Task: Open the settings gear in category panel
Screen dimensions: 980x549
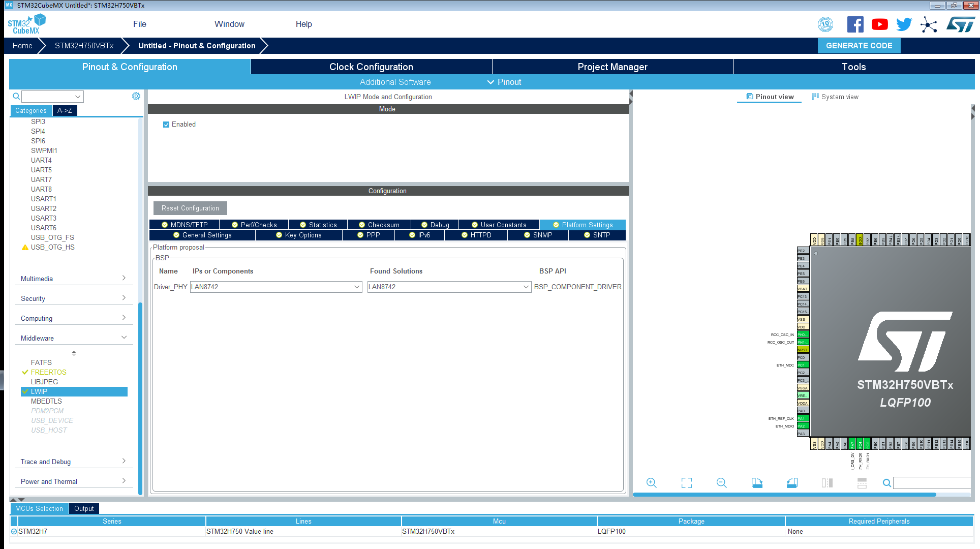Action: 136,96
